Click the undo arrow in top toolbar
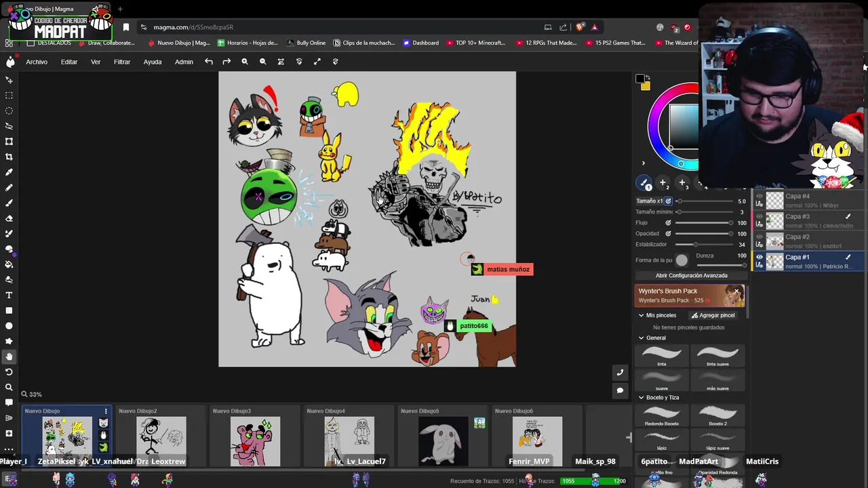This screenshot has height=488, width=868. (209, 62)
